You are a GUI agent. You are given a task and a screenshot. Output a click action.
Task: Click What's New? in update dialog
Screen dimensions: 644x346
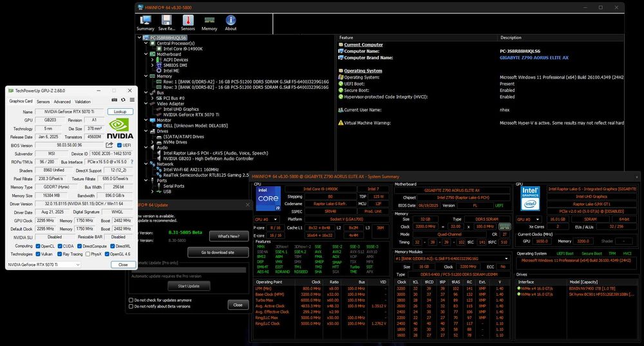pyautogui.click(x=229, y=236)
